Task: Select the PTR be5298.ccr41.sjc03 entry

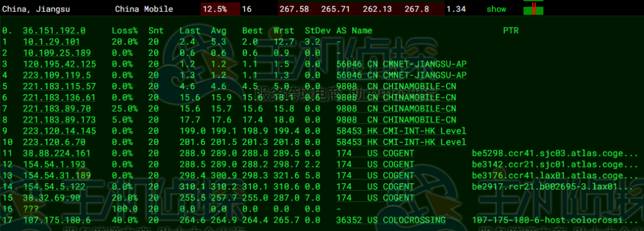Action: (555, 154)
